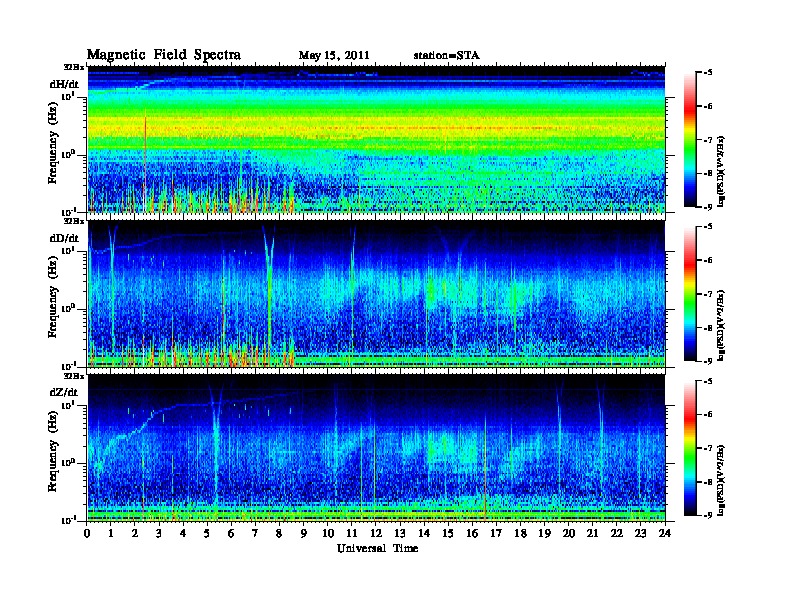Click hour tick label "23" on time axis
The height and width of the screenshot is (612, 792).
pos(640,533)
